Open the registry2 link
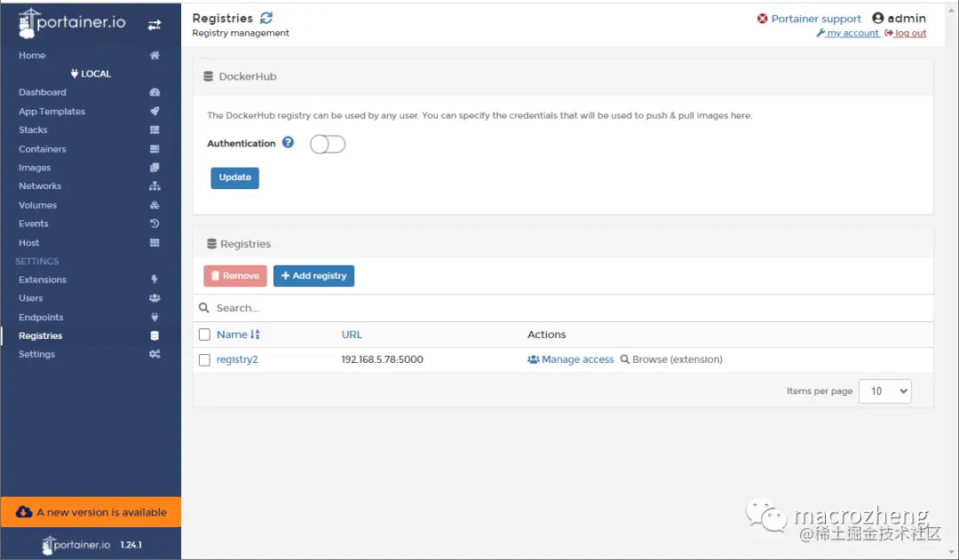 237,359
